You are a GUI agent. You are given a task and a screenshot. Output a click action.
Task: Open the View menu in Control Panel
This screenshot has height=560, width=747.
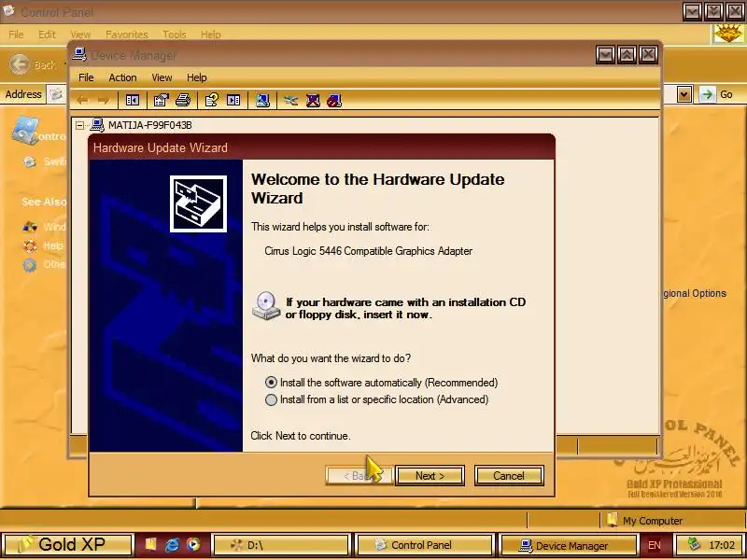tap(80, 35)
